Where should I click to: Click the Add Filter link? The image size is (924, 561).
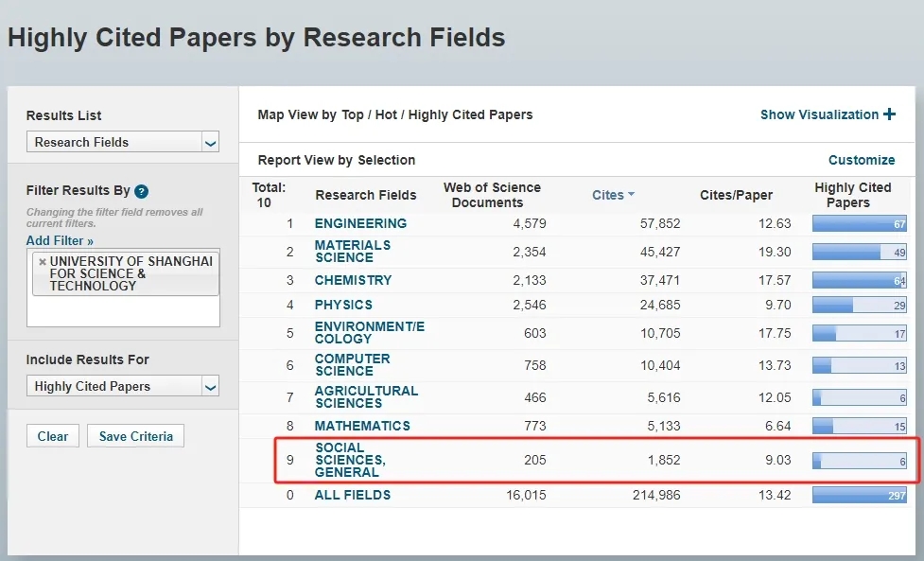pos(60,241)
